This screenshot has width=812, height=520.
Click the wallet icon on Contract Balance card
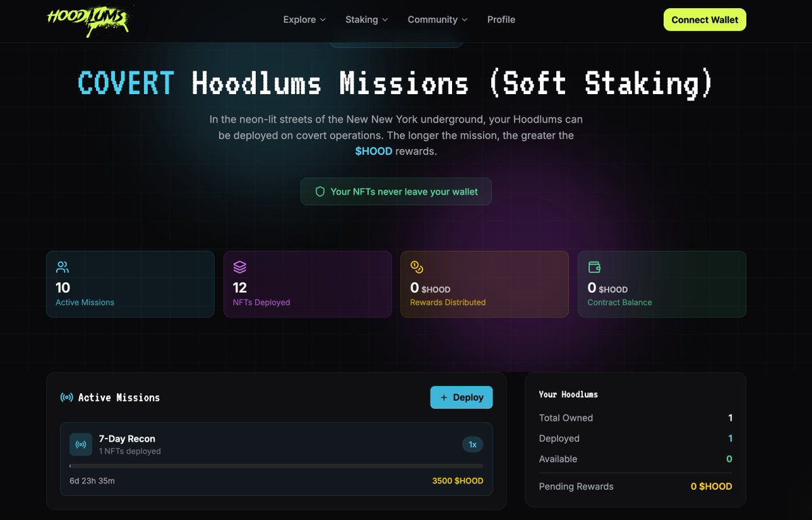point(594,267)
